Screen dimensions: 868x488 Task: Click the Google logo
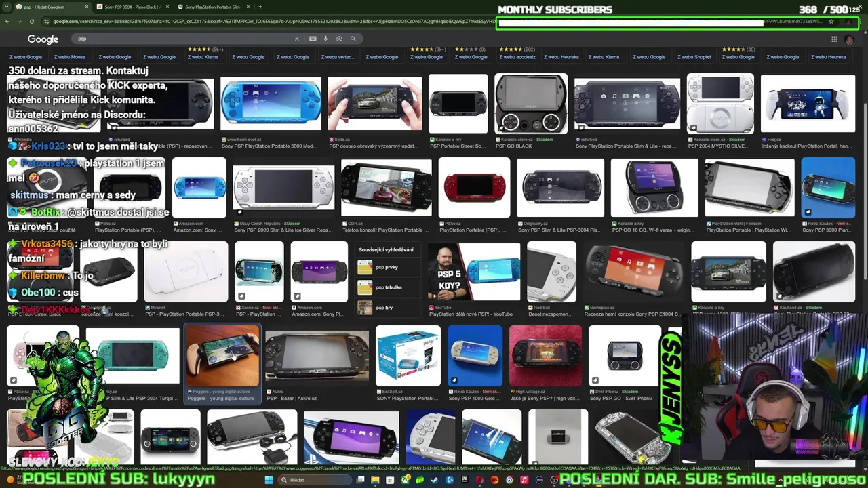(x=43, y=39)
